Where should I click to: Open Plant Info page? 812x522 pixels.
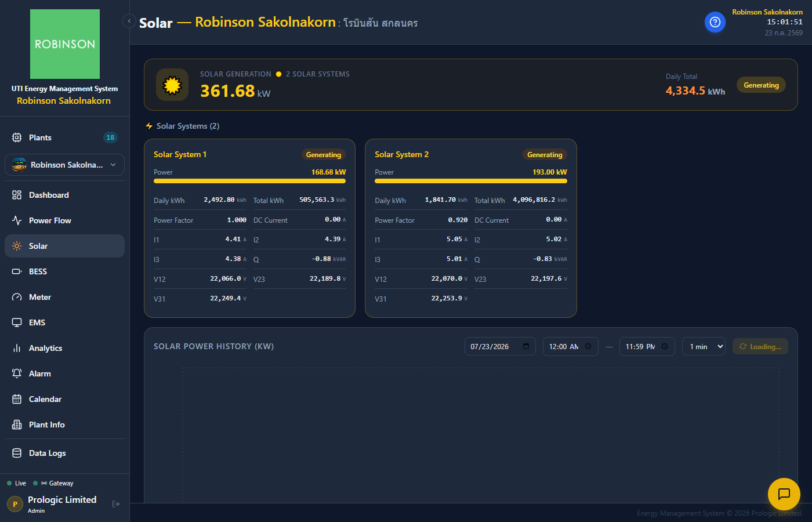tap(65, 425)
